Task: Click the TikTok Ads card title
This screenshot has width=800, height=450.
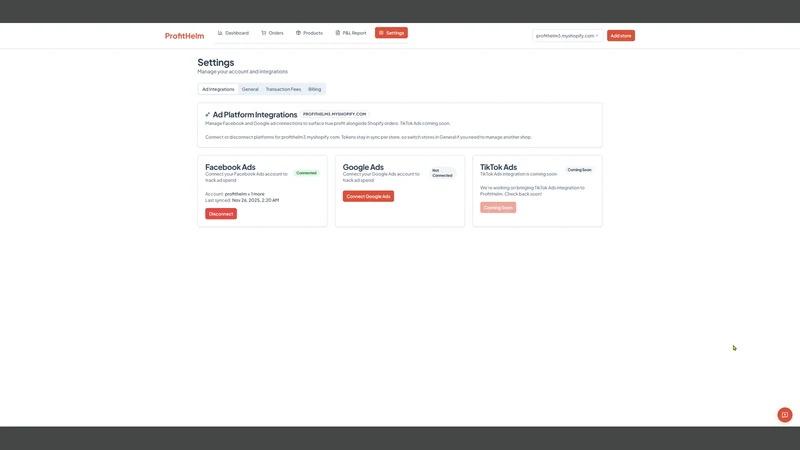Action: pyautogui.click(x=498, y=167)
